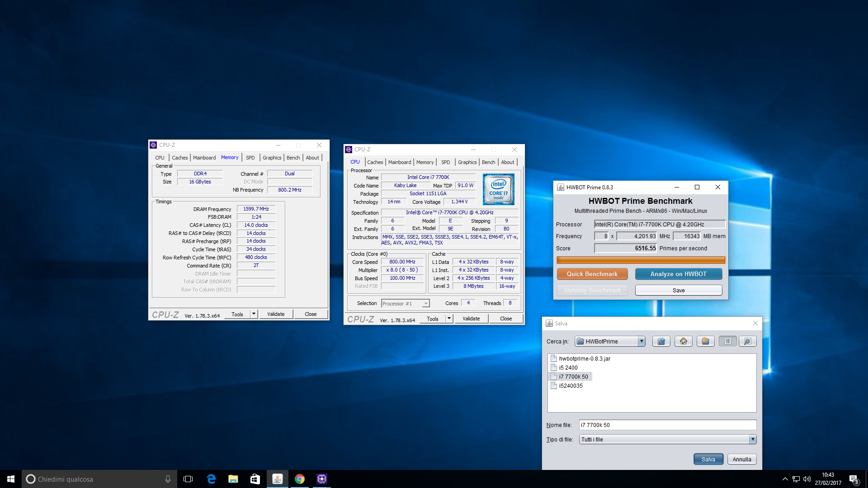This screenshot has width=868, height=488.
Task: Show hidden tray icons chevron
Action: click(785, 479)
